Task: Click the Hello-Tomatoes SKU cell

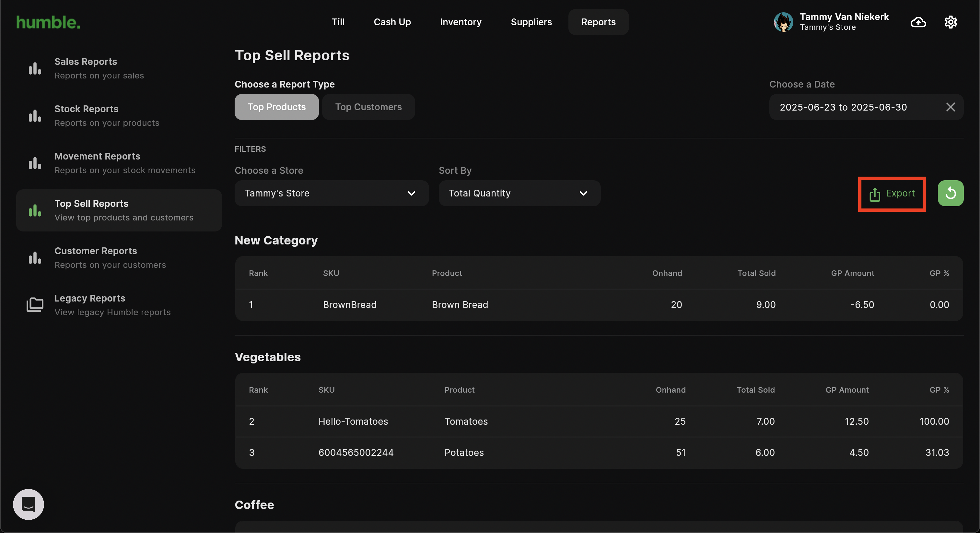Action: coord(353,421)
